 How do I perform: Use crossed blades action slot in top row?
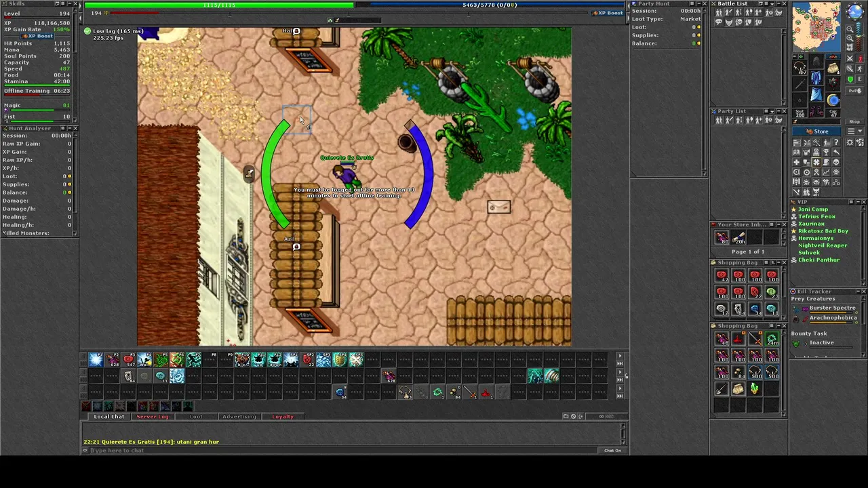point(356,359)
